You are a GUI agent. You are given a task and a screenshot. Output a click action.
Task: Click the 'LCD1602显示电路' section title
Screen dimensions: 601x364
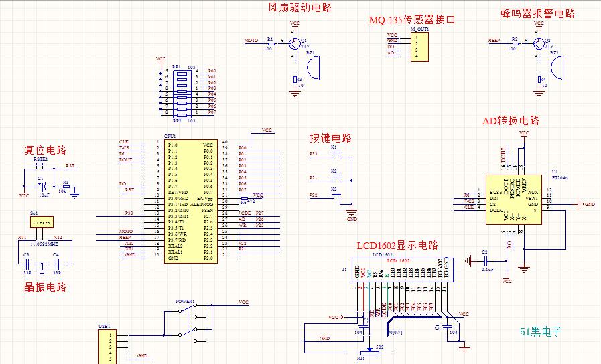coord(397,246)
